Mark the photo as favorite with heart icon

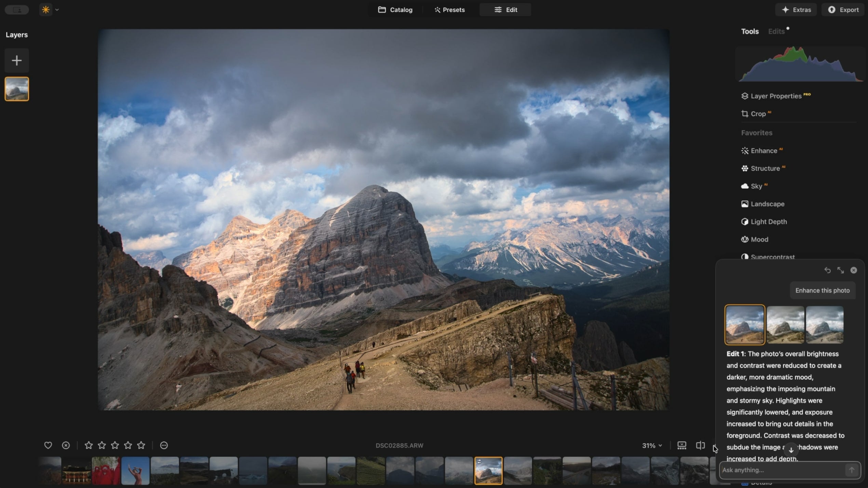click(x=48, y=445)
